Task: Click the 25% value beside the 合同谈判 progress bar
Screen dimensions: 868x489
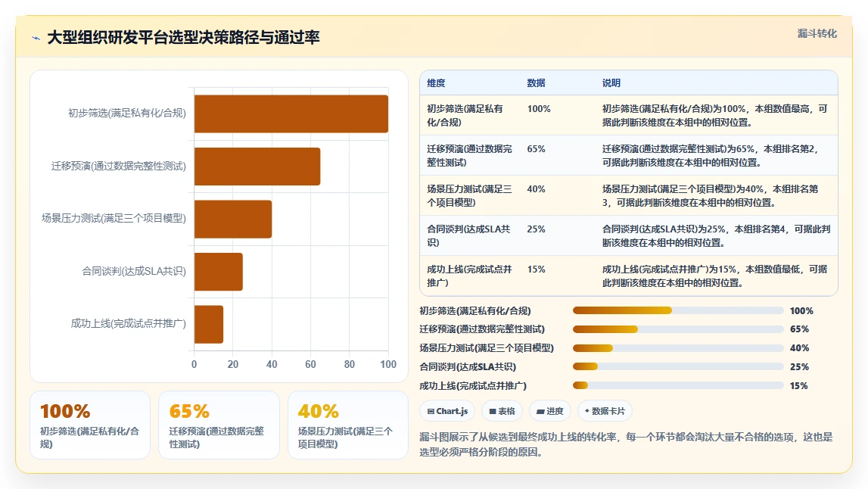Action: [799, 366]
